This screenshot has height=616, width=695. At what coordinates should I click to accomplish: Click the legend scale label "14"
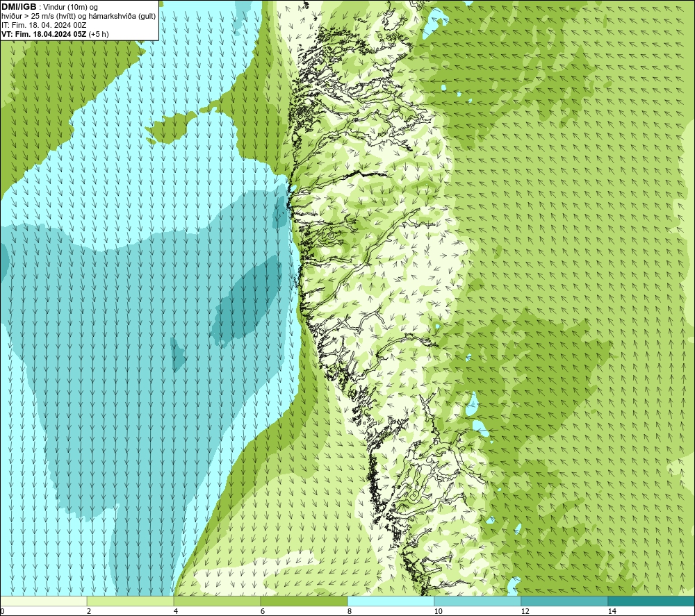click(x=612, y=611)
